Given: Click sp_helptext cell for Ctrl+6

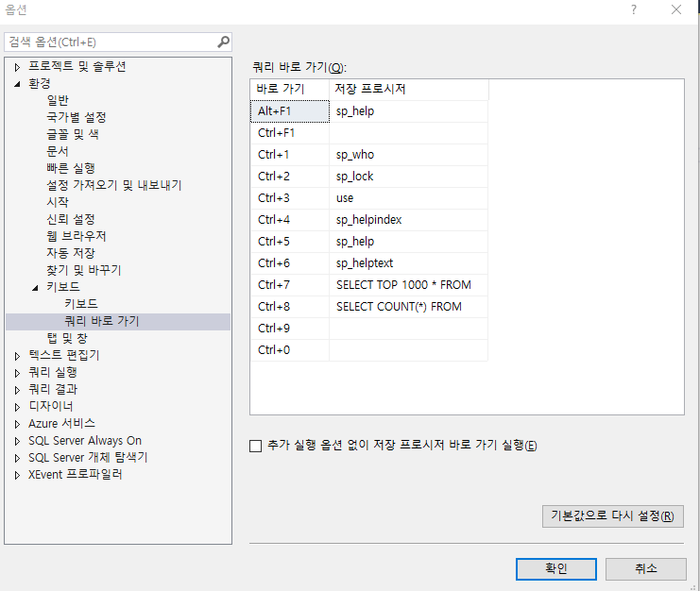Looking at the screenshot, I should point(408,263).
